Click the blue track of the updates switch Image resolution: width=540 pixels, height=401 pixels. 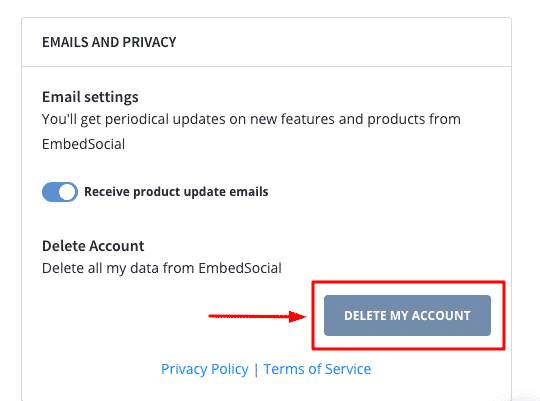(x=50, y=192)
